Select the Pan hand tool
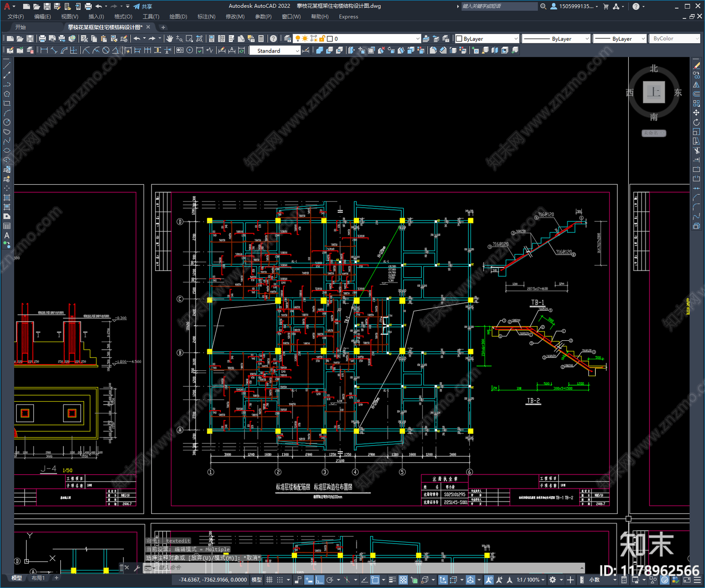Viewport: 705px width, 588px height. (x=170, y=39)
